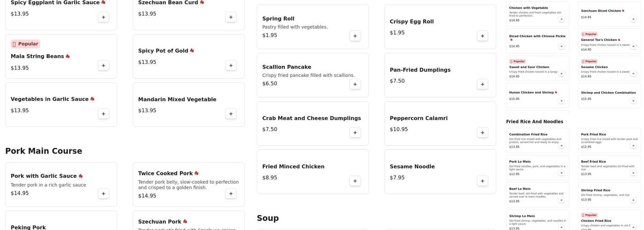Add Vegetables in Garlic Sauce to cart

coord(103,114)
